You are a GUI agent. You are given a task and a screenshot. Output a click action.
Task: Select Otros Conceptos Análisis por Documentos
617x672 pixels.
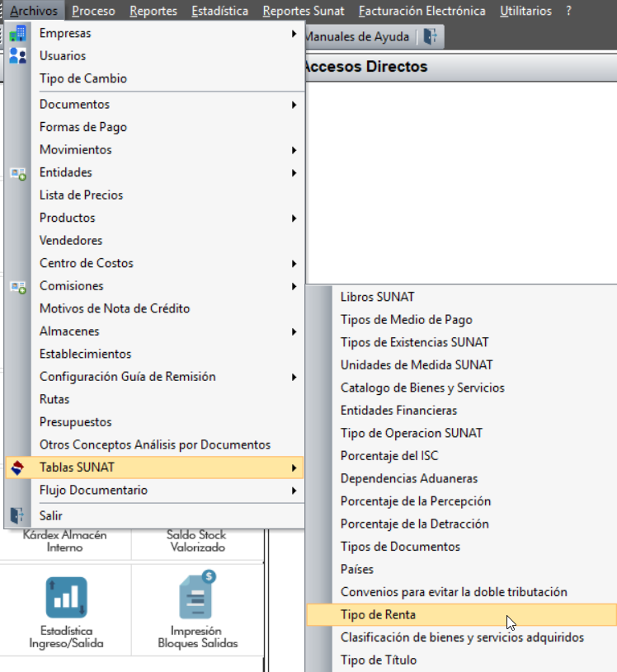point(154,445)
